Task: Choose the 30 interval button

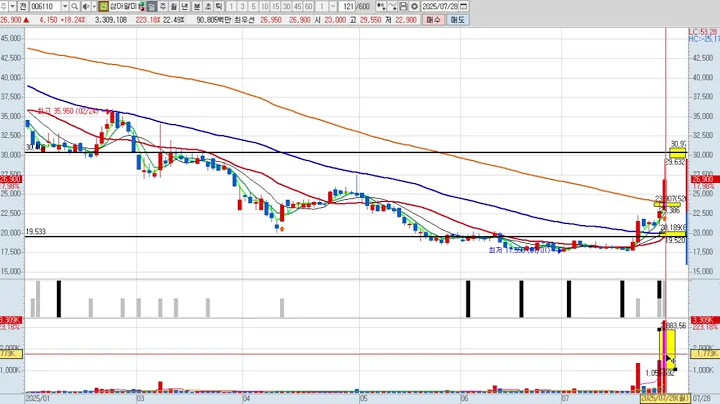Action: [286, 6]
